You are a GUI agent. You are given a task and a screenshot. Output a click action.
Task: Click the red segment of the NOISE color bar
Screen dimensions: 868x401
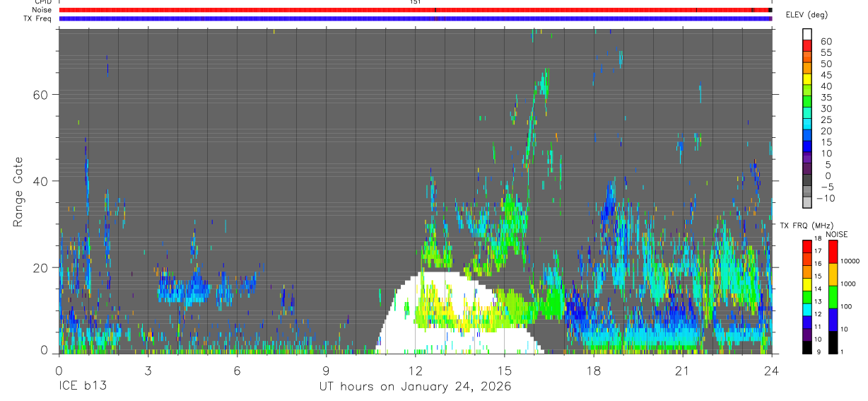click(x=833, y=251)
